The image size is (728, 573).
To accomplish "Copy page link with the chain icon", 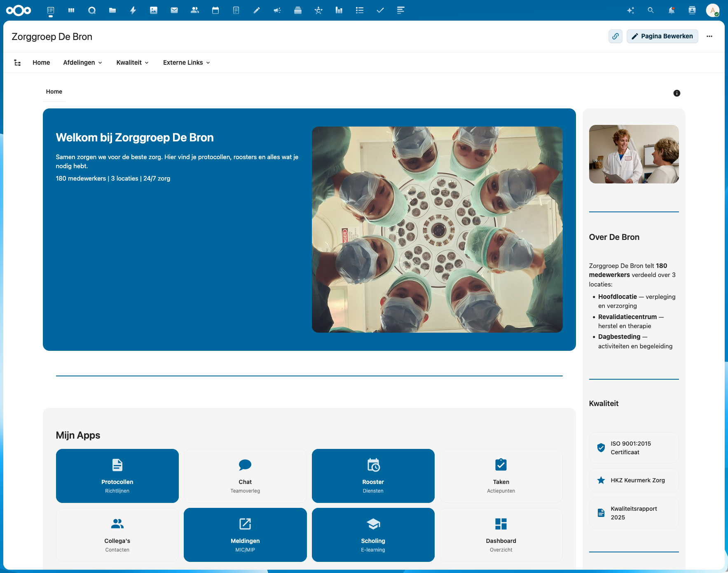I will point(616,36).
